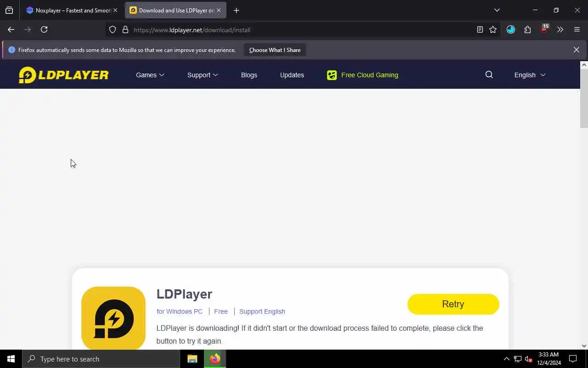
Task: Open the Windows Start button
Action: tap(11, 359)
